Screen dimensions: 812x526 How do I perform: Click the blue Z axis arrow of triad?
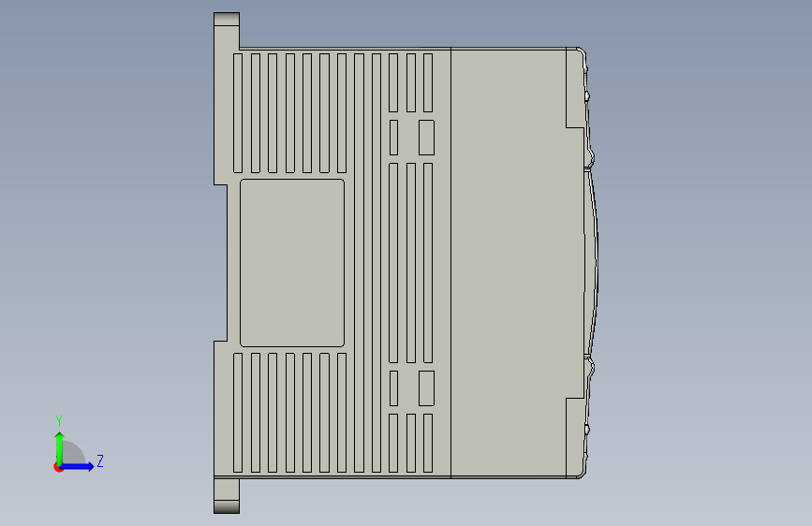[x=78, y=466]
